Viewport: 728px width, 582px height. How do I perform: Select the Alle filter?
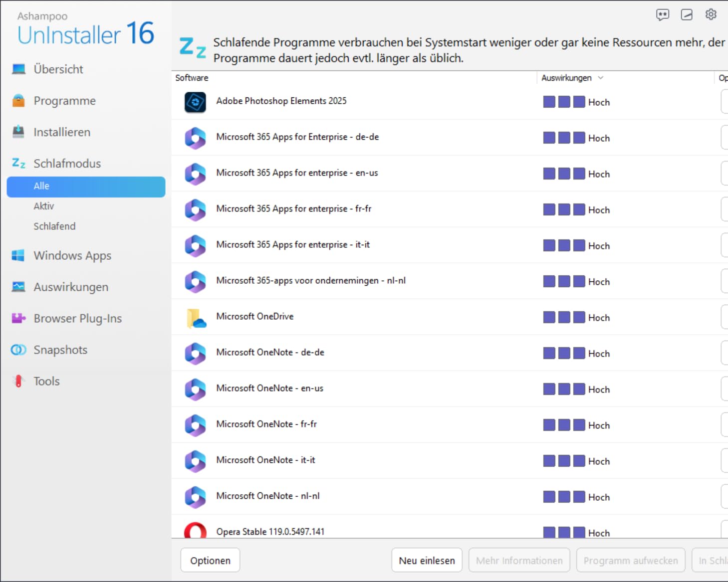coord(86,187)
